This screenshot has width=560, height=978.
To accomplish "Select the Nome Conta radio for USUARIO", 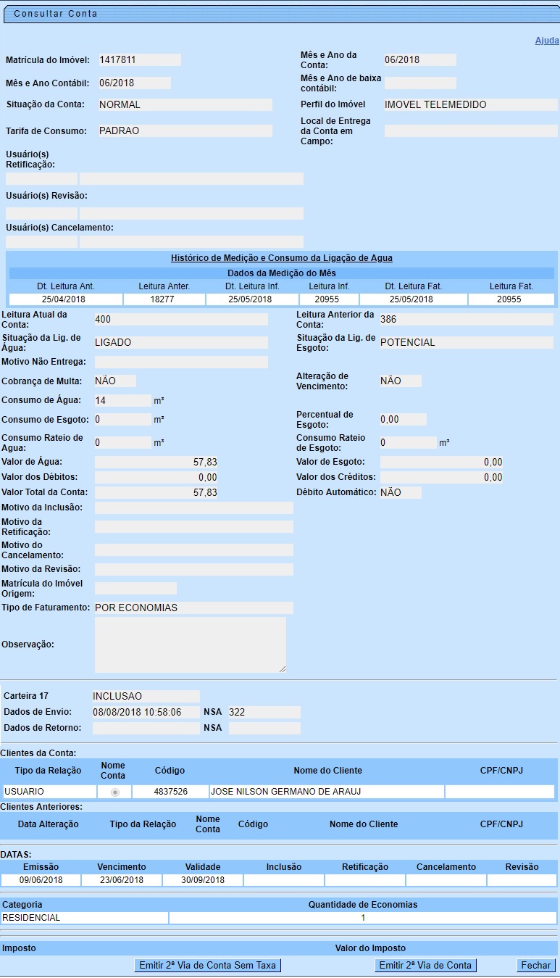I will click(114, 792).
